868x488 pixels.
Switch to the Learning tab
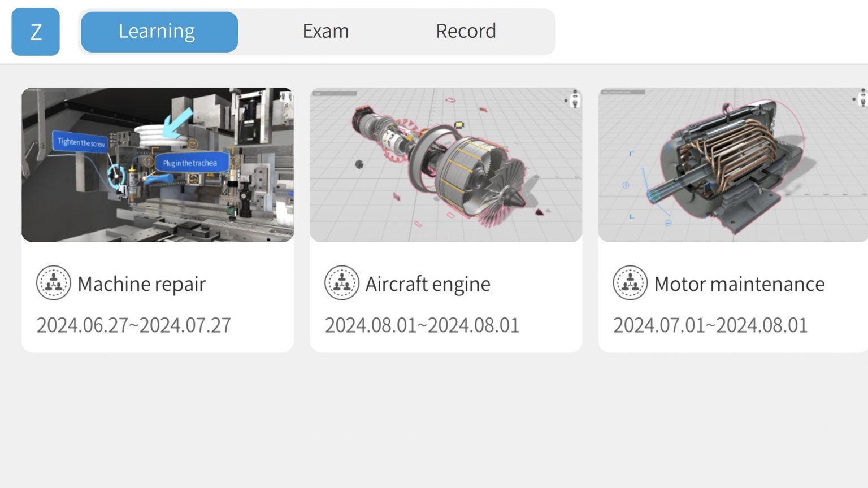click(x=159, y=32)
